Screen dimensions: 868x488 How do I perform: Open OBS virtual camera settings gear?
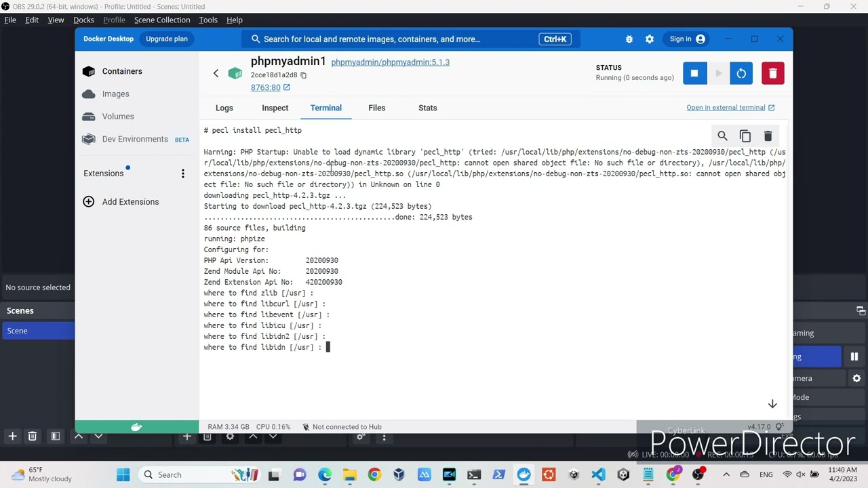(856, 379)
